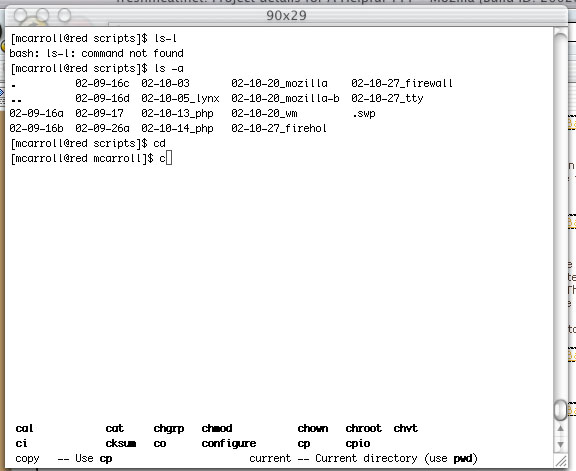Click the 'co' completion suggestion

(x=159, y=444)
